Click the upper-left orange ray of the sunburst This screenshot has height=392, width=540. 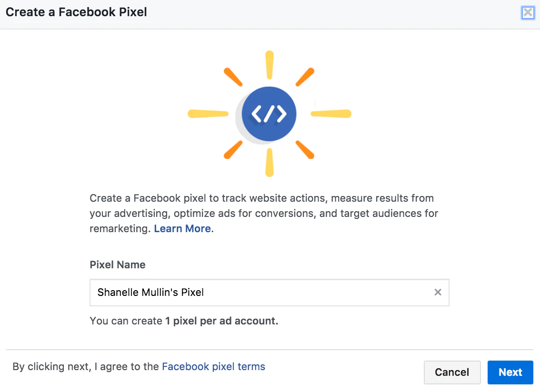[233, 77]
